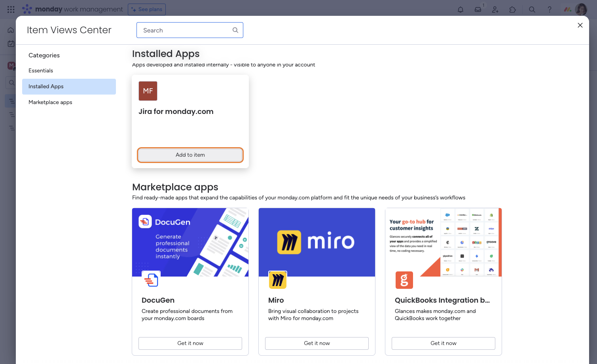This screenshot has width=597, height=364.
Task: Get the DocuGen app now
Action: [190, 343]
